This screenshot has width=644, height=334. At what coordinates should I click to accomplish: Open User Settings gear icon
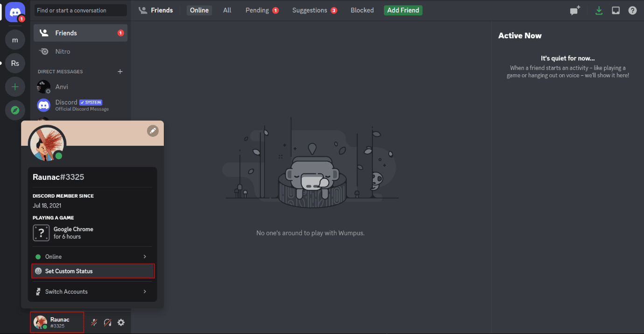pyautogui.click(x=121, y=322)
